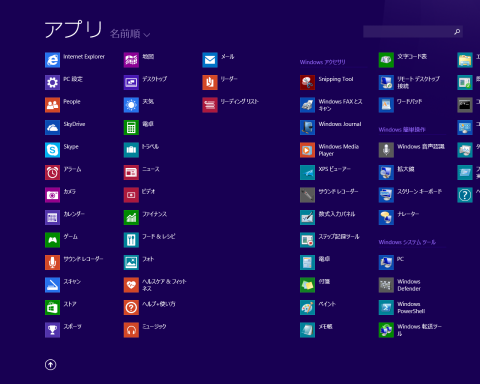
Task: Open the Windows PowerShell icon
Action: [386, 307]
